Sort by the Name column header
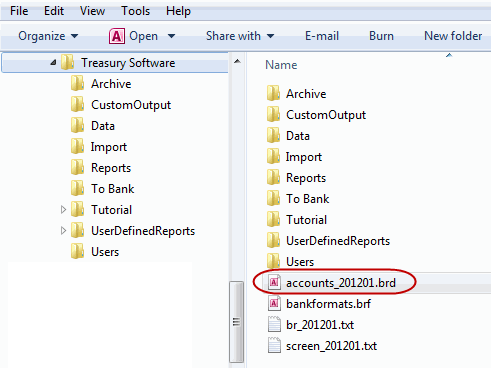This screenshot has height=368, width=491. click(x=281, y=65)
